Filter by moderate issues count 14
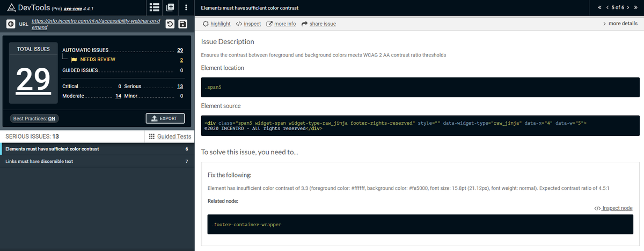 (119, 96)
